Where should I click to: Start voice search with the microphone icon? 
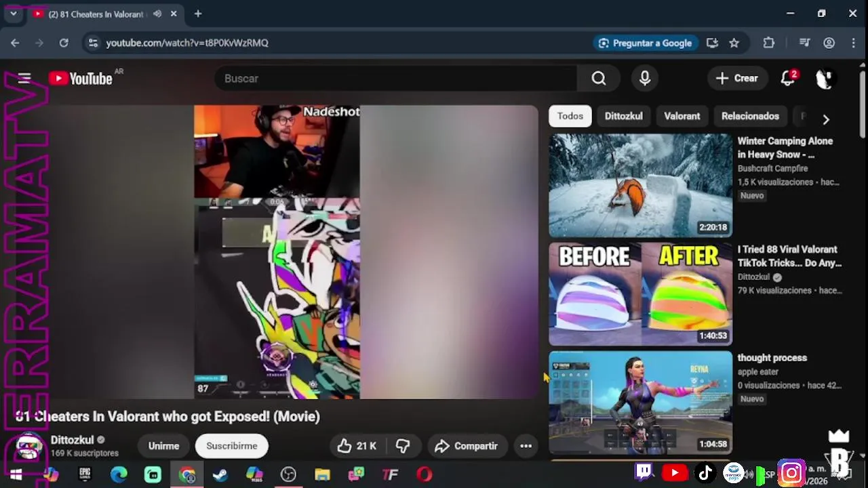coord(645,79)
